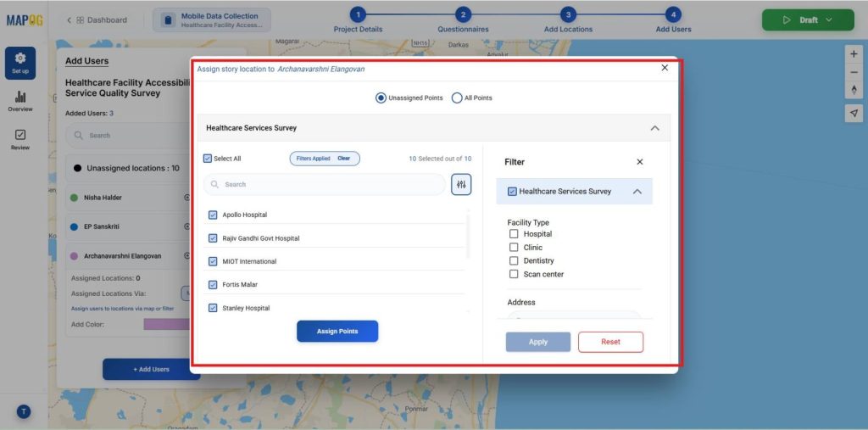Click the Apply filter button
This screenshot has height=430, width=868.
point(538,342)
